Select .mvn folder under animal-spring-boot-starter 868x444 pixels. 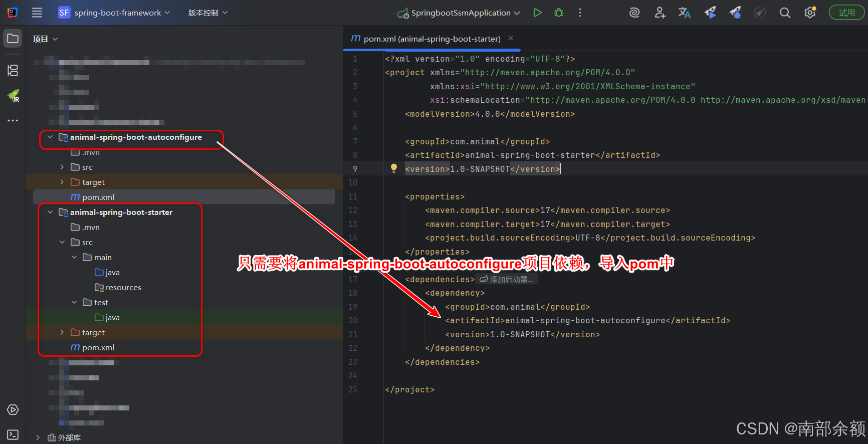pos(85,227)
